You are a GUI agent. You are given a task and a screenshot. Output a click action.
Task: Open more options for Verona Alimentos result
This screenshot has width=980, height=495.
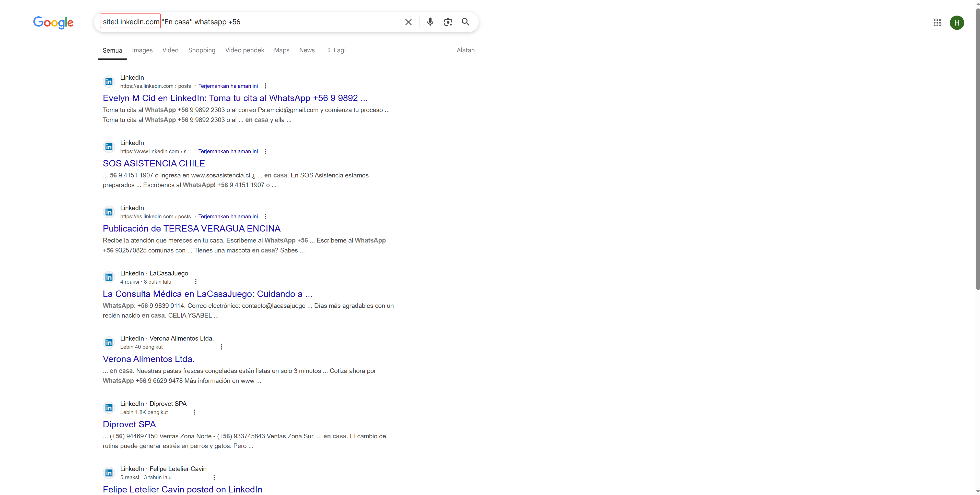(221, 347)
